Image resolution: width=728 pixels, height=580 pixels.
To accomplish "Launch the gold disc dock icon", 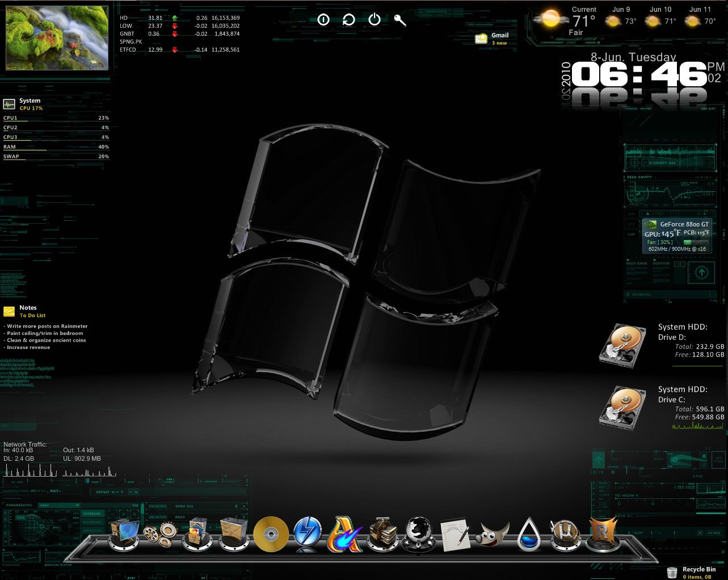I will [271, 535].
